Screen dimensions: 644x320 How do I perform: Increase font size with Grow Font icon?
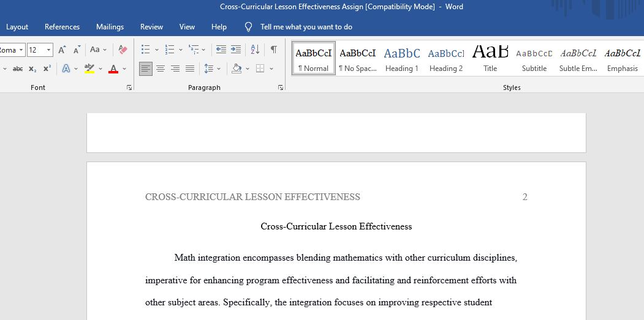point(62,50)
